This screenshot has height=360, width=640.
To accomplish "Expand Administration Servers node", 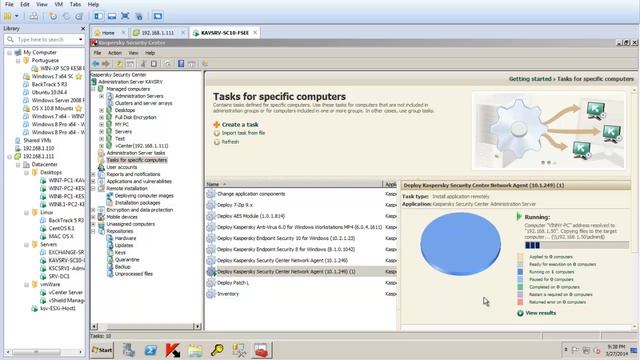I will (101, 96).
